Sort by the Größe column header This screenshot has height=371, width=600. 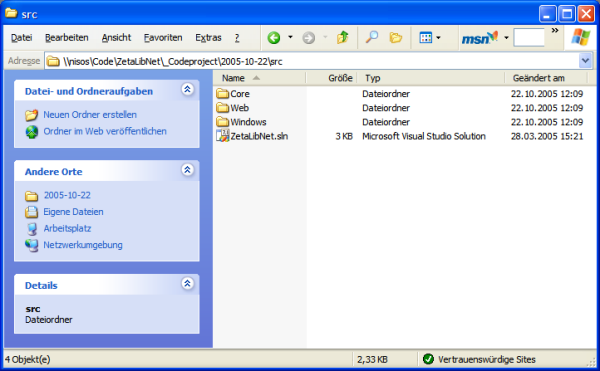(331, 78)
